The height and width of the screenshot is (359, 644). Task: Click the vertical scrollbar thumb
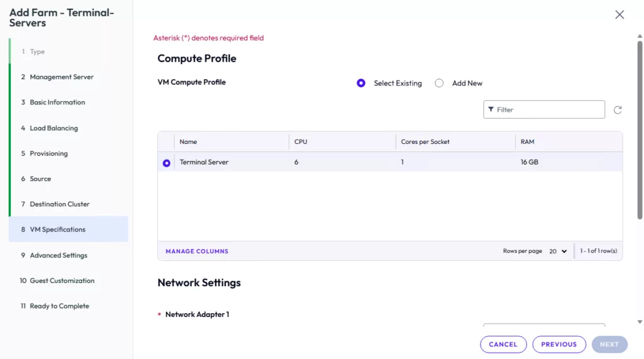tap(640, 126)
